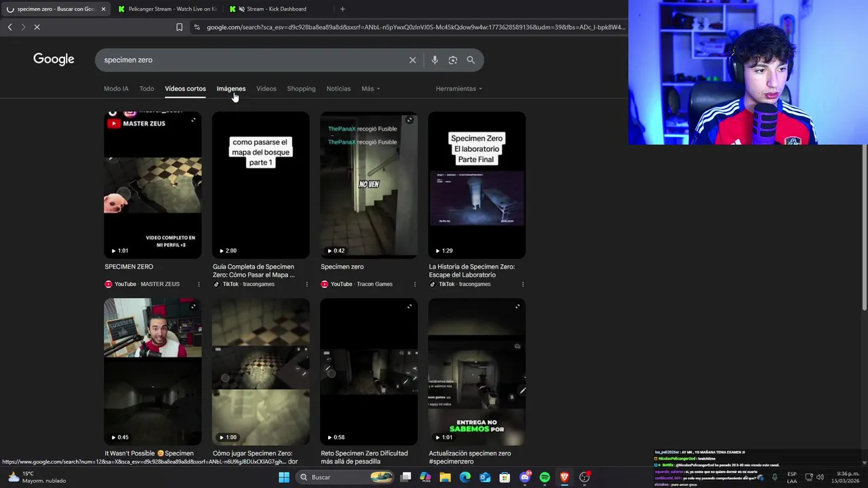Open Guía Completa de Specimen Zero link

coord(254,271)
